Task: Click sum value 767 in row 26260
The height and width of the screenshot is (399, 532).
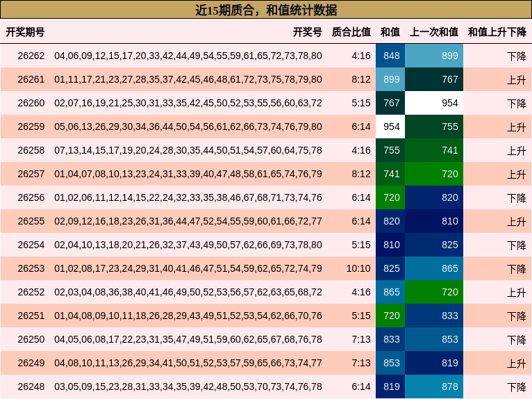Action: pyautogui.click(x=390, y=103)
